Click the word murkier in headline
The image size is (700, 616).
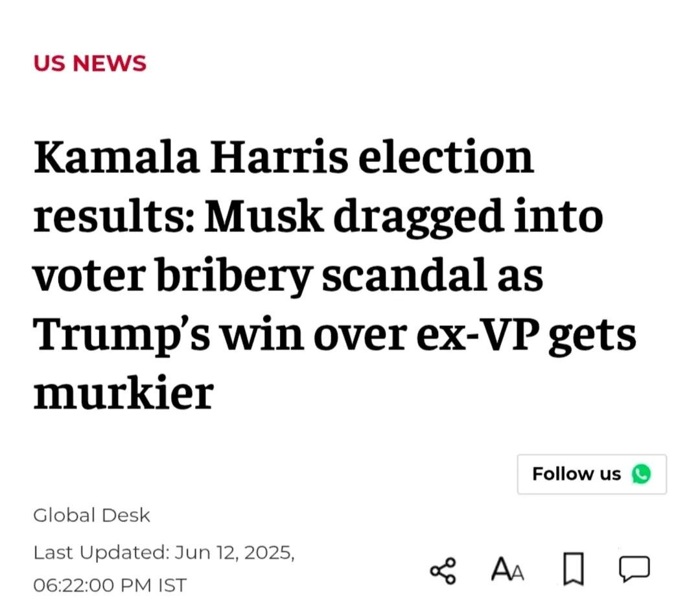point(124,393)
